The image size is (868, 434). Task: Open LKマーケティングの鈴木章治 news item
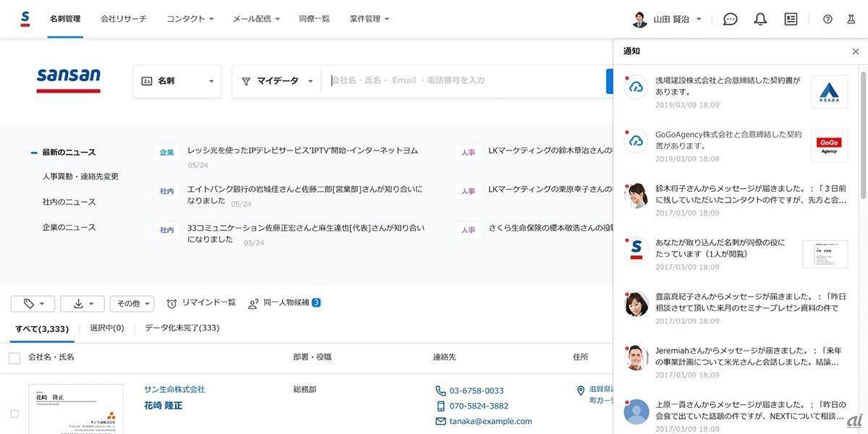(x=550, y=150)
